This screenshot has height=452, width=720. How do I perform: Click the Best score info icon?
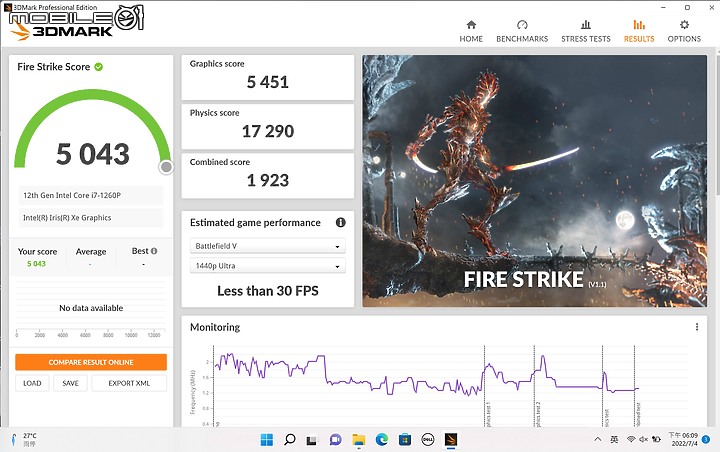pos(154,251)
